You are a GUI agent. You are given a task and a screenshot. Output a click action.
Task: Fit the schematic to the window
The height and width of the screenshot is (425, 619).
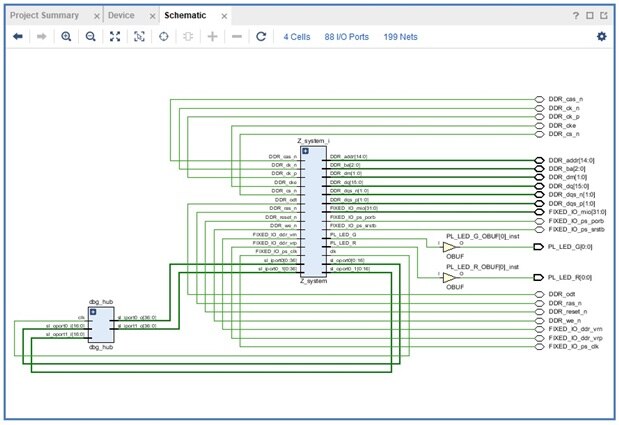tap(114, 36)
